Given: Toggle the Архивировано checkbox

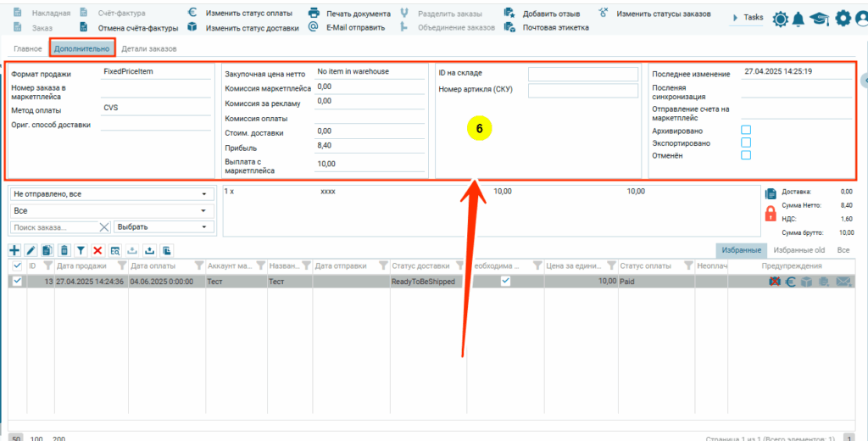Looking at the screenshot, I should (x=746, y=130).
